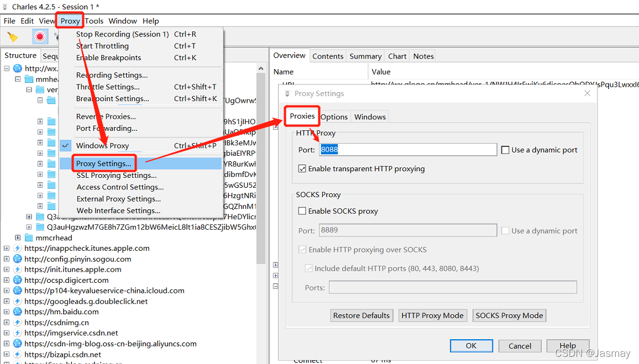Toggle SOCKS Use a dynamic port checkbox
This screenshot has width=639, height=364.
[505, 230]
